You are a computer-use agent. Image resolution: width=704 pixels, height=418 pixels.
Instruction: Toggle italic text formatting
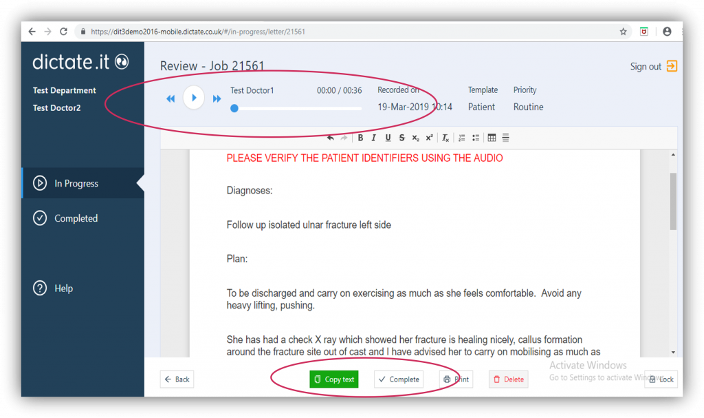coord(374,138)
